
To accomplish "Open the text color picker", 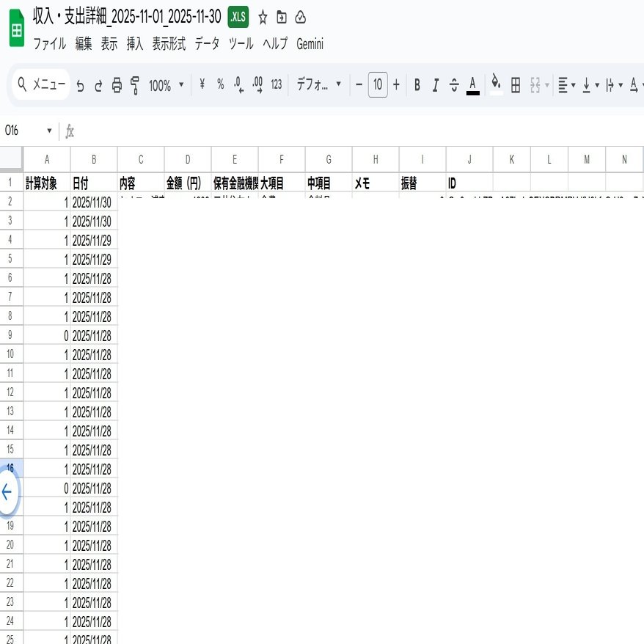I will pos(472,84).
